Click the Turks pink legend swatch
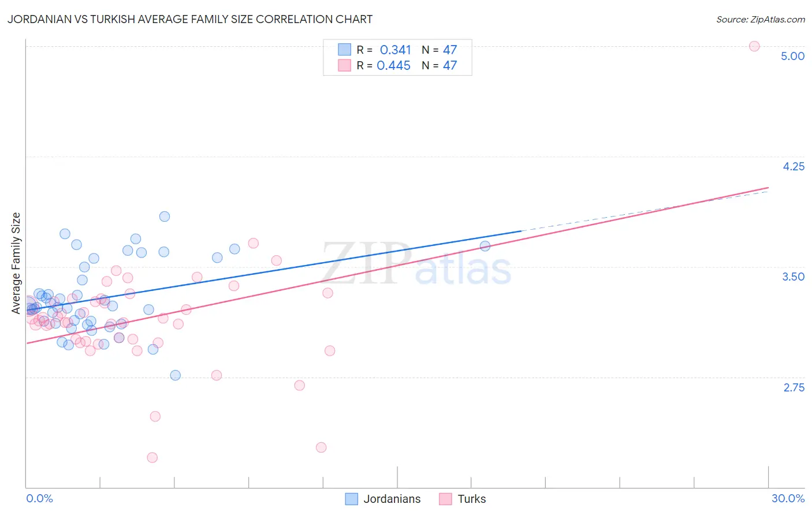The width and height of the screenshot is (812, 515). [x=445, y=499]
